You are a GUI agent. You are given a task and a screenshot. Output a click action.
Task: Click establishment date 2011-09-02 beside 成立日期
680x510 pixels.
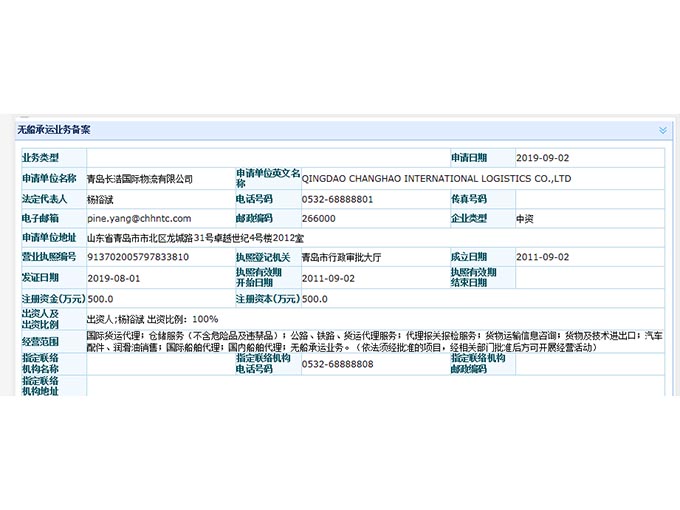coord(542,257)
